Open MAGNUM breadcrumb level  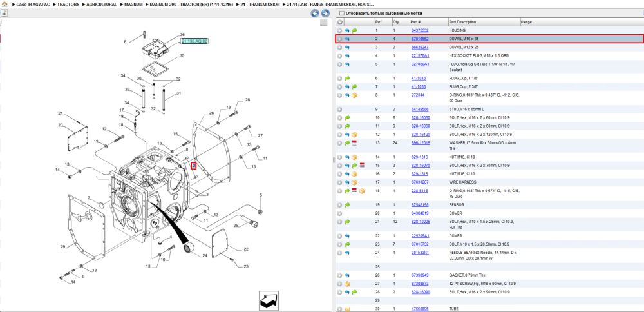133,4
